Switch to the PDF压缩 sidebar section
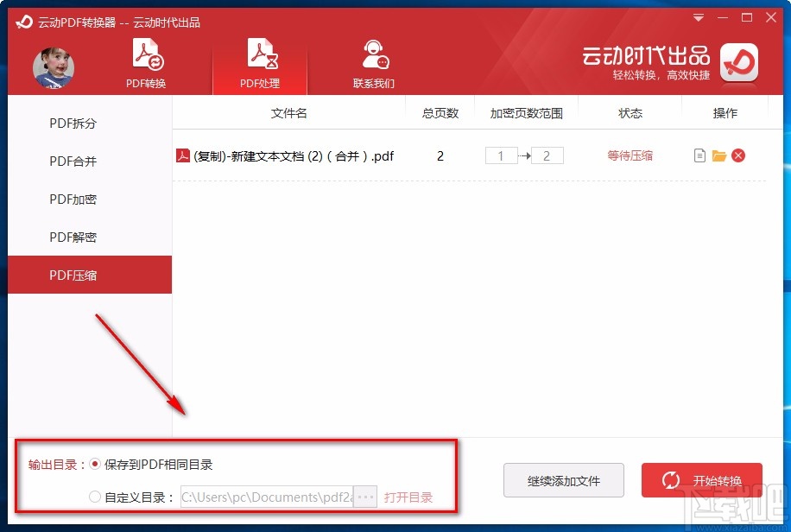This screenshot has height=532, width=791. (74, 275)
